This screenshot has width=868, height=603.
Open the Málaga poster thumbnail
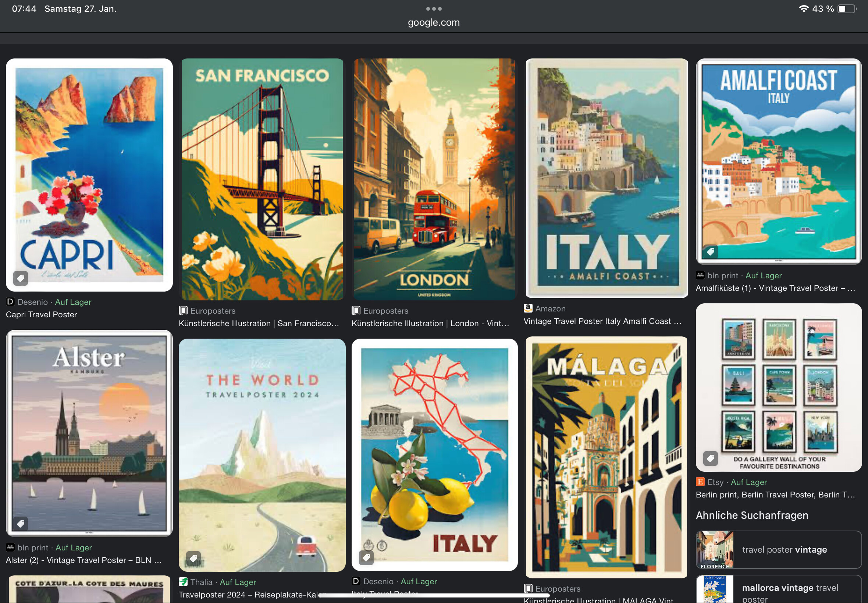(606, 457)
